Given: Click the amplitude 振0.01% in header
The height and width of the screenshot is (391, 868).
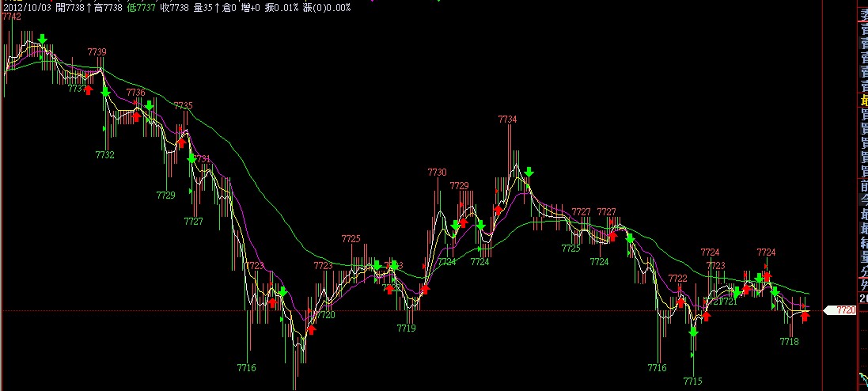Looking at the screenshot, I should tap(282, 8).
